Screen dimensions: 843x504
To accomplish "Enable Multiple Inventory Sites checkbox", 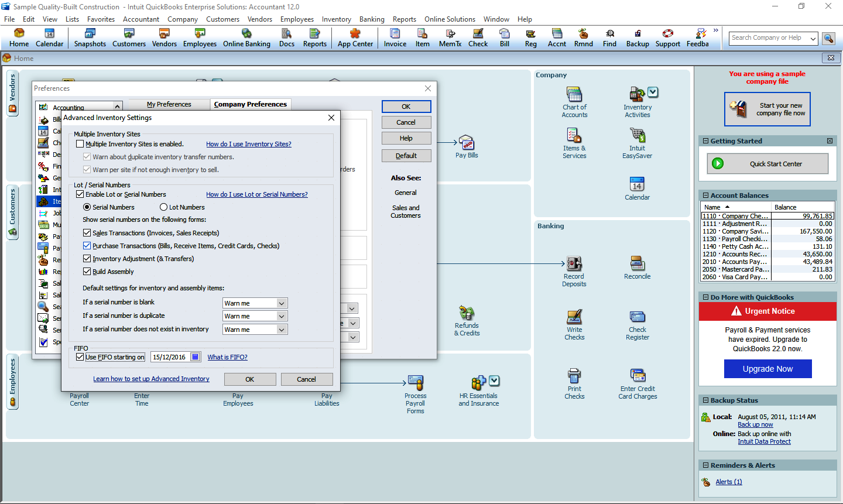I will click(80, 144).
